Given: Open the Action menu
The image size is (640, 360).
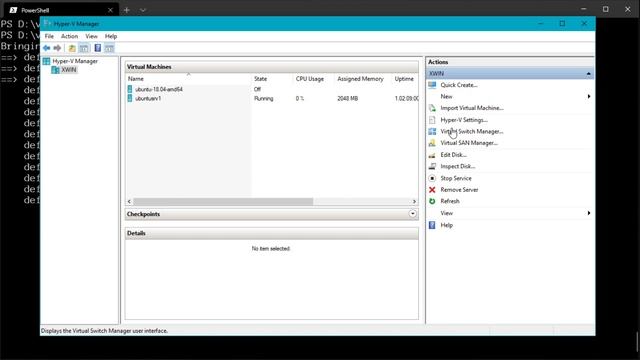Looking at the screenshot, I should tap(69, 36).
